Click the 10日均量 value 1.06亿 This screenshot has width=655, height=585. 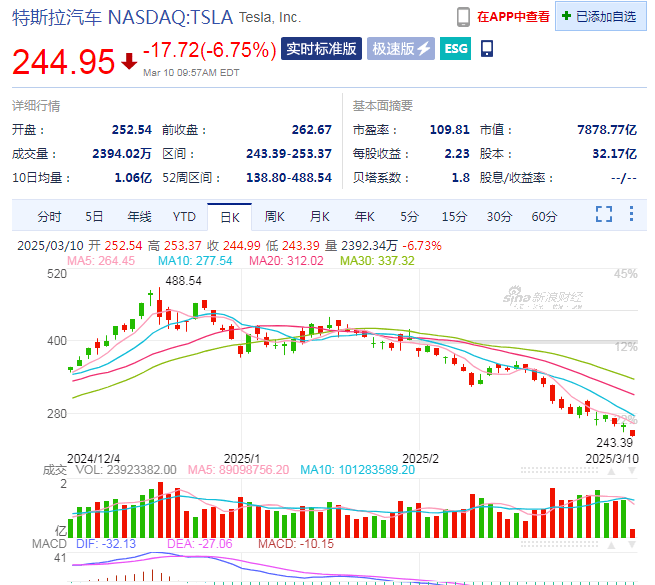point(133,178)
